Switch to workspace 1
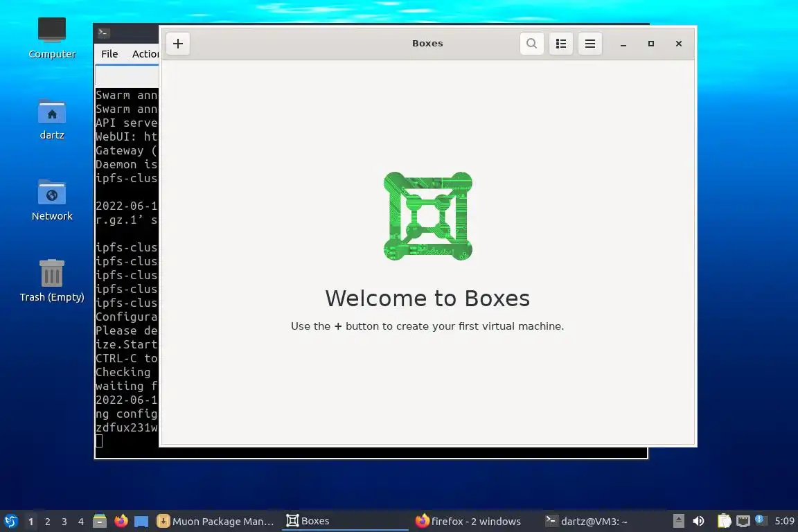The height and width of the screenshot is (532, 798). coord(31,522)
